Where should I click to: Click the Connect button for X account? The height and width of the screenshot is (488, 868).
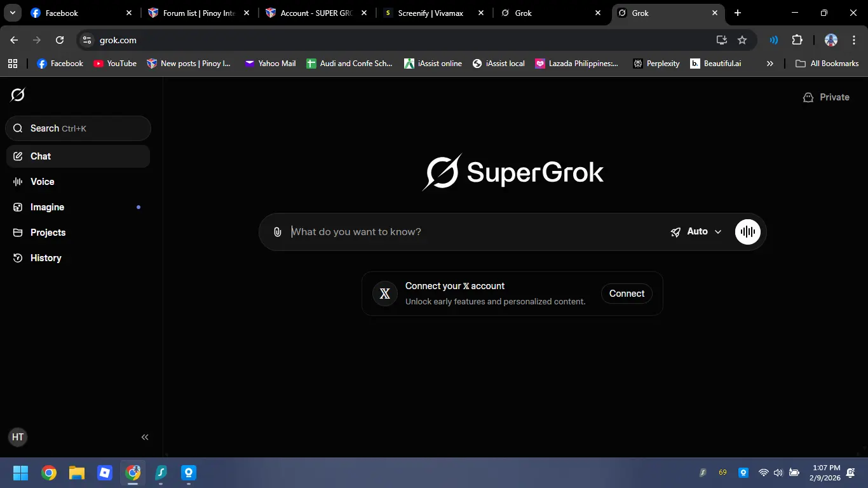627,294
